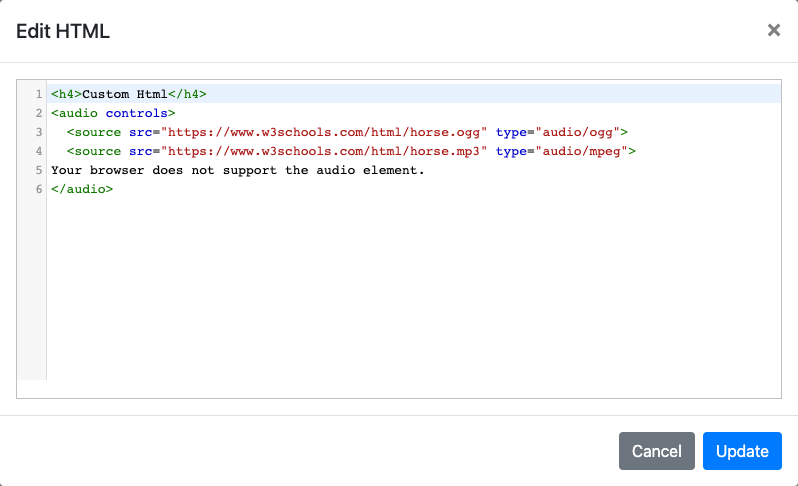The width and height of the screenshot is (798, 486).
Task: Click the closing </h4> tag
Action: tap(186, 94)
